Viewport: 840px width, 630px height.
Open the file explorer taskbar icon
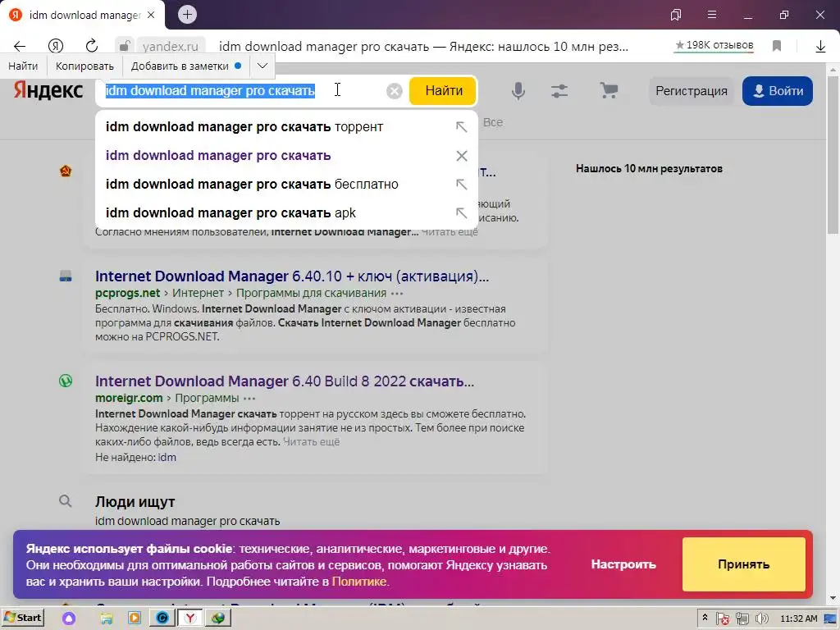pyautogui.click(x=107, y=619)
